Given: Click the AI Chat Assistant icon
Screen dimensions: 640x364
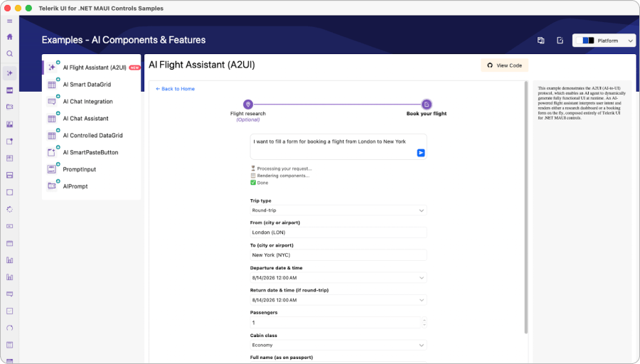Looking at the screenshot, I should pos(52,118).
